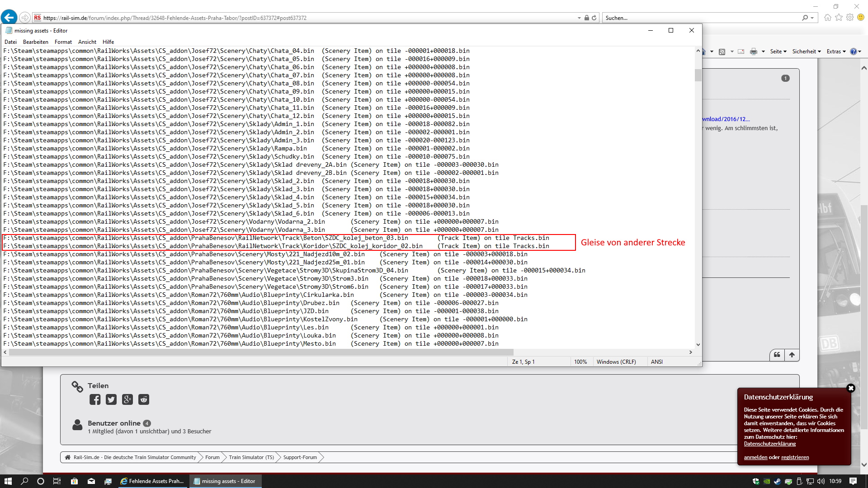The image size is (868, 488).
Task: Close the Datenschutzerklärung cookie popup
Action: [850, 388]
